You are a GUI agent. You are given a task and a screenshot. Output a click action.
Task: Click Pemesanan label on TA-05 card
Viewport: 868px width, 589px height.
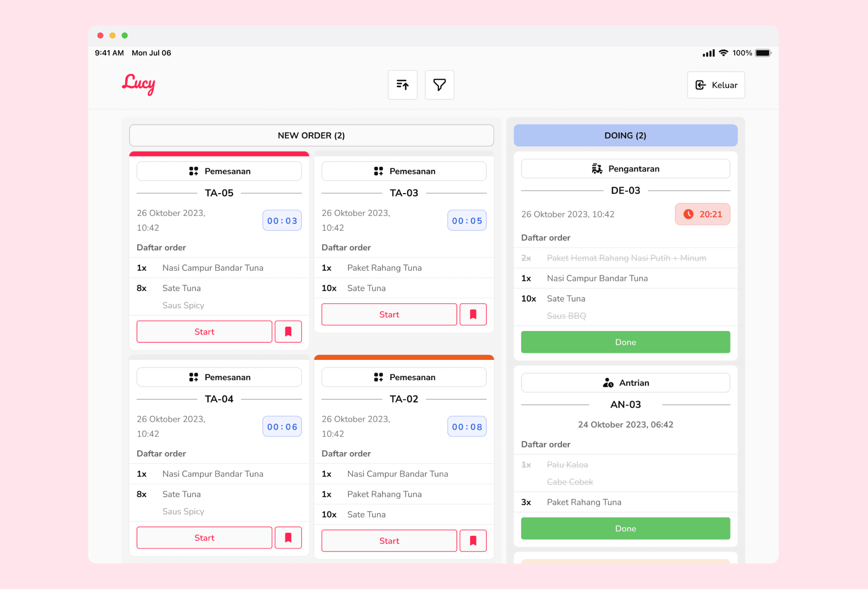[219, 171]
